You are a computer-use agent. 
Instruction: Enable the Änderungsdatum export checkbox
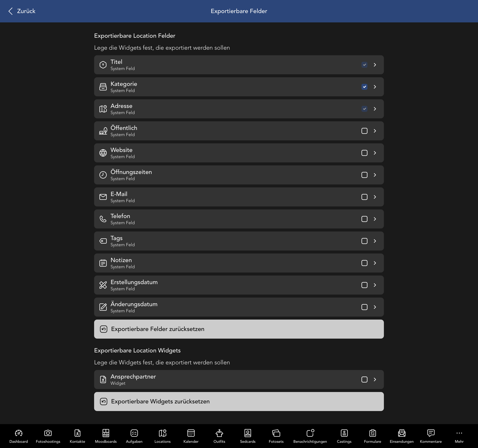[x=364, y=307]
